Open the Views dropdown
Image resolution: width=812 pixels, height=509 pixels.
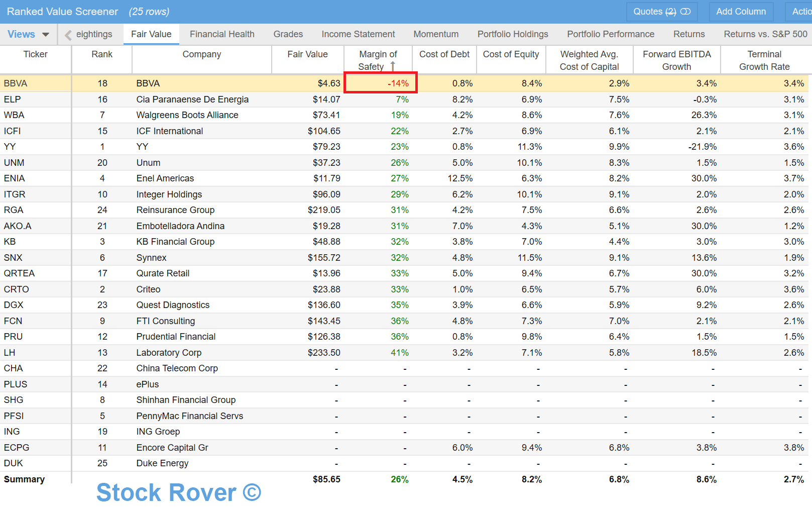click(x=28, y=34)
